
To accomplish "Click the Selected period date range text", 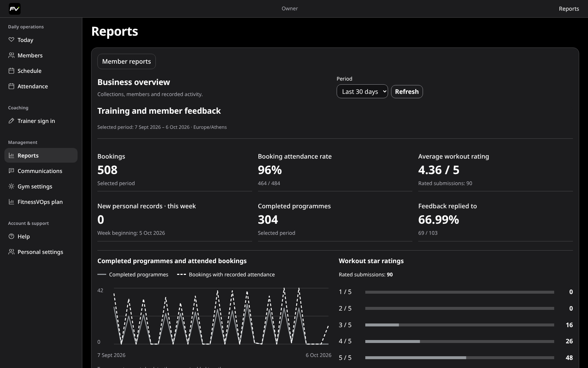I will [162, 127].
